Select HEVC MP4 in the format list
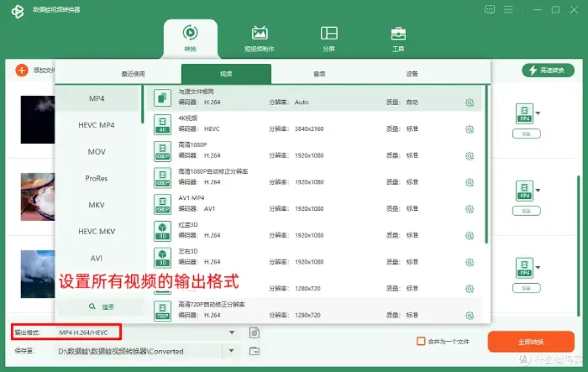 point(97,125)
